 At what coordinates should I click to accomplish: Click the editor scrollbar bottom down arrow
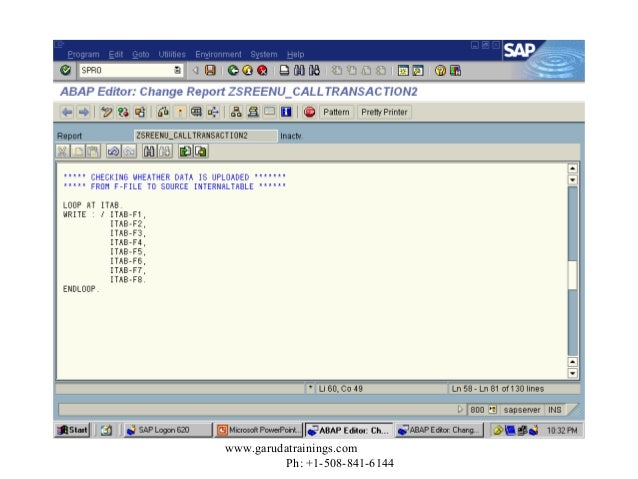click(572, 373)
